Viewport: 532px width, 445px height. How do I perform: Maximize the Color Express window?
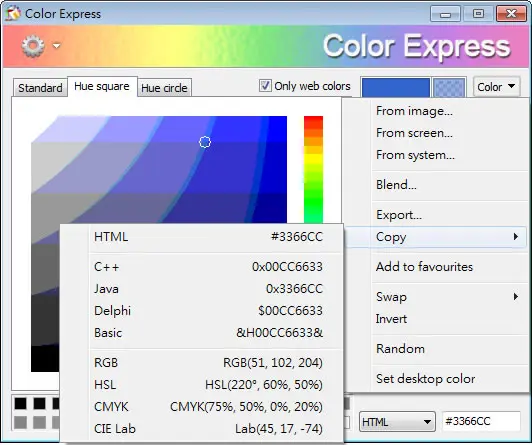pos(478,14)
